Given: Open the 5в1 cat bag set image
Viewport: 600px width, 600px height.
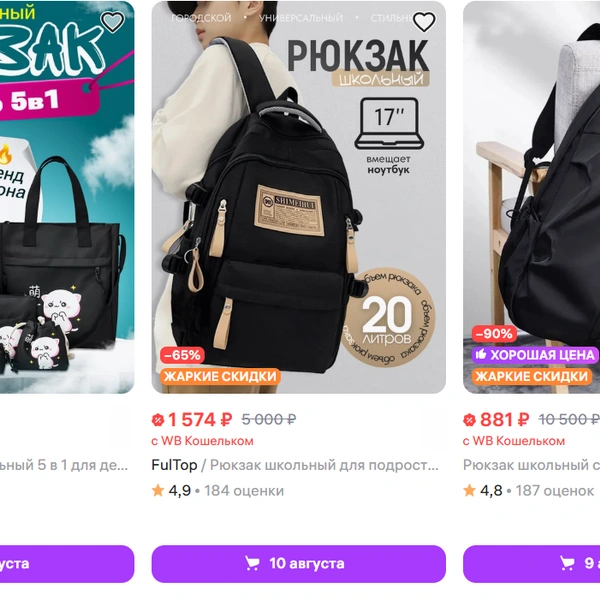Looking at the screenshot, I should tap(67, 197).
